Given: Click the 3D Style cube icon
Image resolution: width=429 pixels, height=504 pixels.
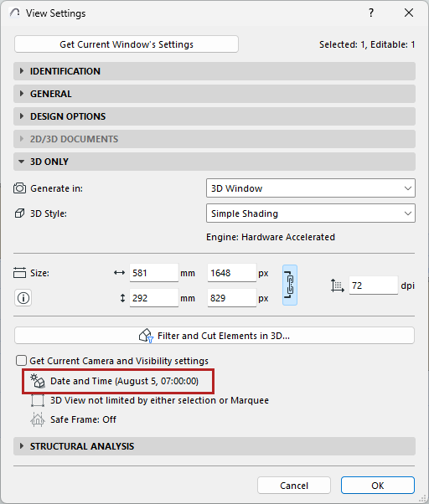Looking at the screenshot, I should tap(19, 213).
